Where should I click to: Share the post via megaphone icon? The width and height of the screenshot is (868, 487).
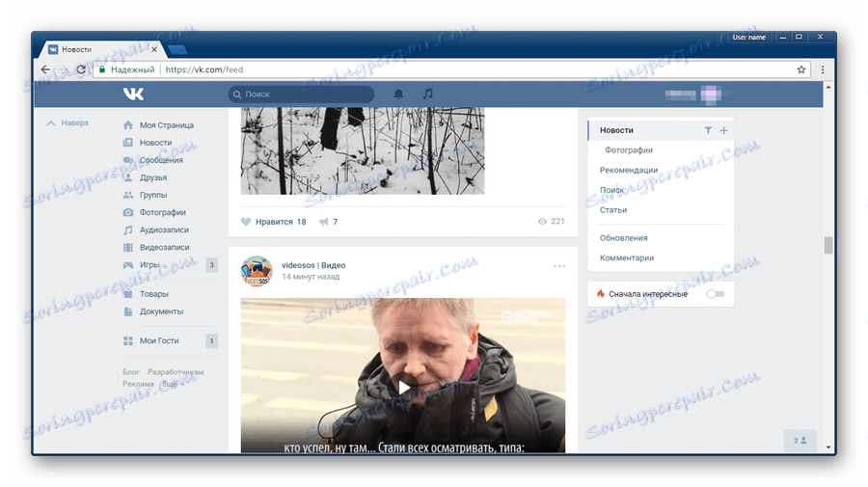tap(324, 222)
